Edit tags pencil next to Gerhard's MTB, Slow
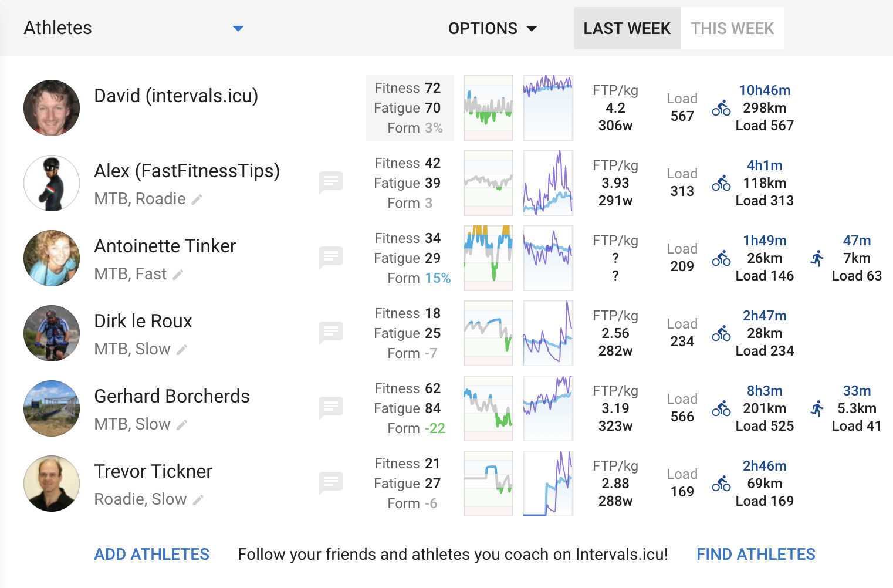893x588 pixels. tap(182, 425)
